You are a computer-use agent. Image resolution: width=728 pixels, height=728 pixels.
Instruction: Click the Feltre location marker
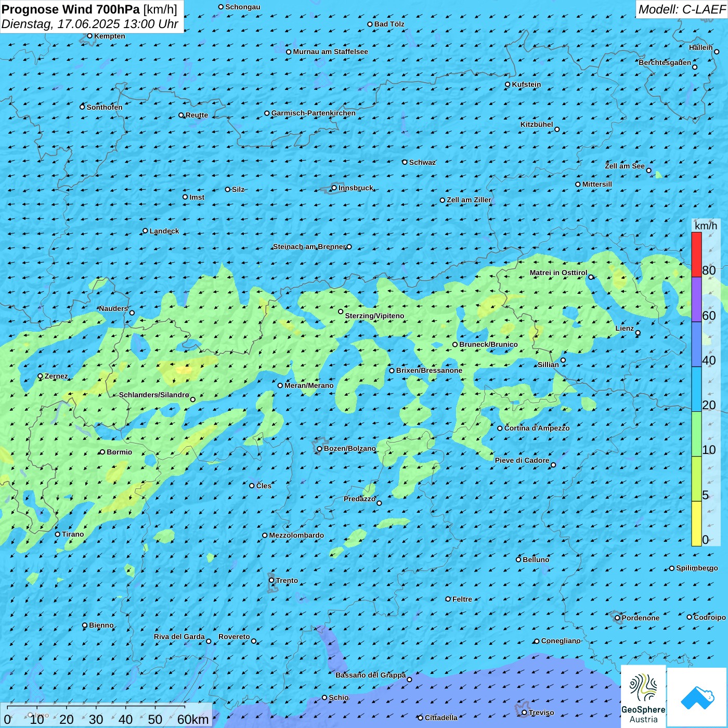448,599
